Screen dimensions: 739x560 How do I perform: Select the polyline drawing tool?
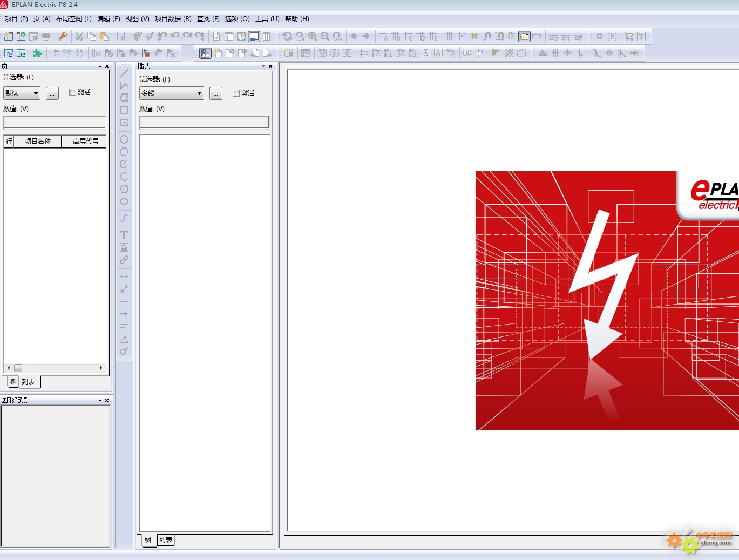124,85
